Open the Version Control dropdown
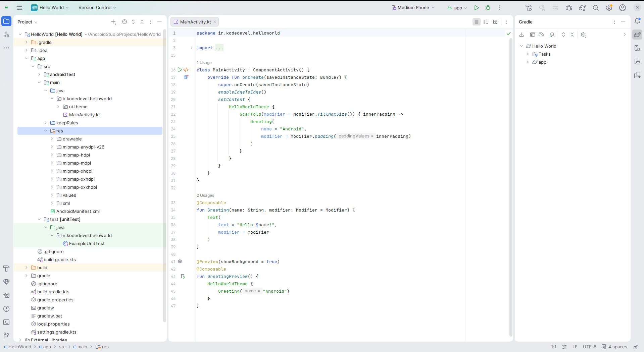 [97, 7]
